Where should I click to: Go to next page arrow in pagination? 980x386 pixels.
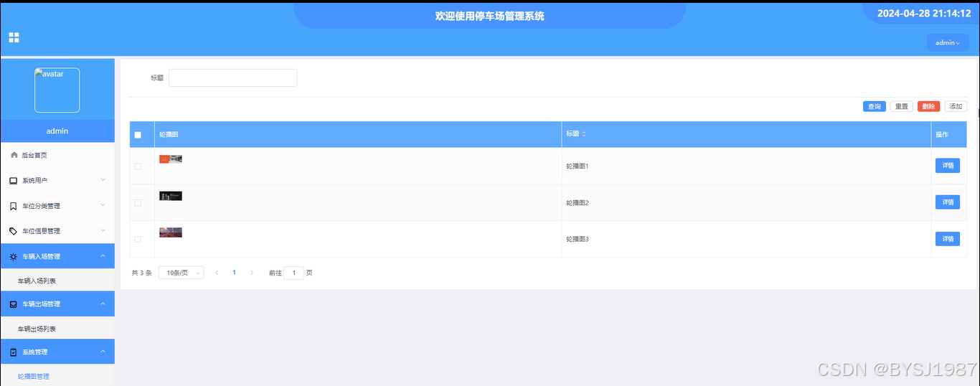pos(251,273)
